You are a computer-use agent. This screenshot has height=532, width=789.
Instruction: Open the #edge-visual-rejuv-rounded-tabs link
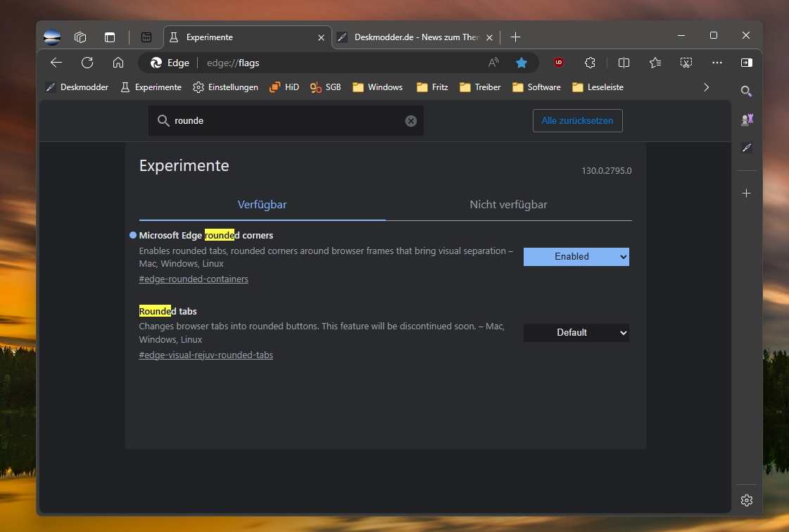pos(206,355)
